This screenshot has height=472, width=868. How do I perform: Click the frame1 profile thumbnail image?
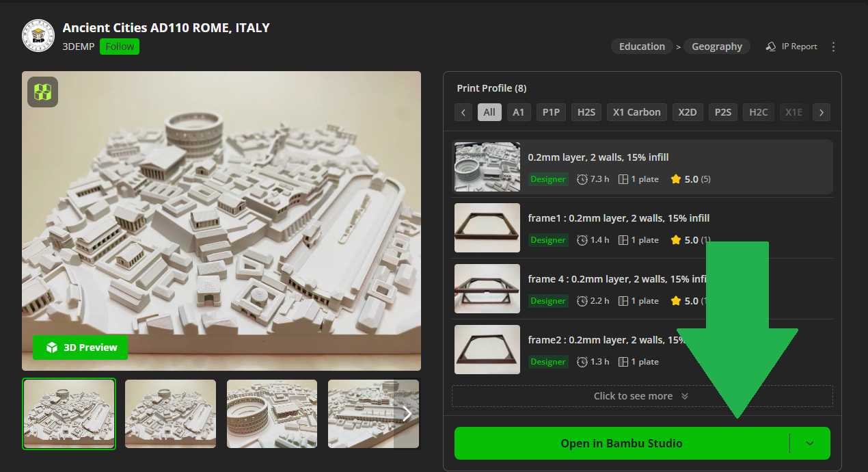(487, 228)
